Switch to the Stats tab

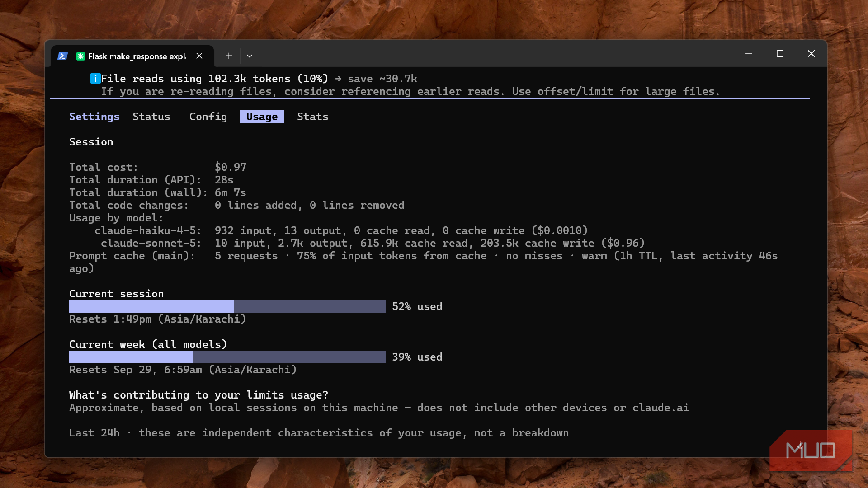point(313,117)
